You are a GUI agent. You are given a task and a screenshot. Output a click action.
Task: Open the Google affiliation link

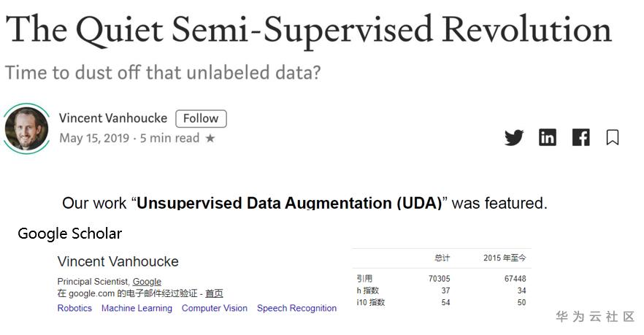click(x=147, y=282)
